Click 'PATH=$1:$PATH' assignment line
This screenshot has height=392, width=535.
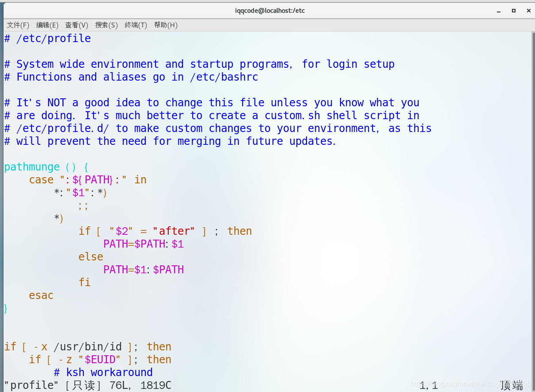click(x=143, y=270)
